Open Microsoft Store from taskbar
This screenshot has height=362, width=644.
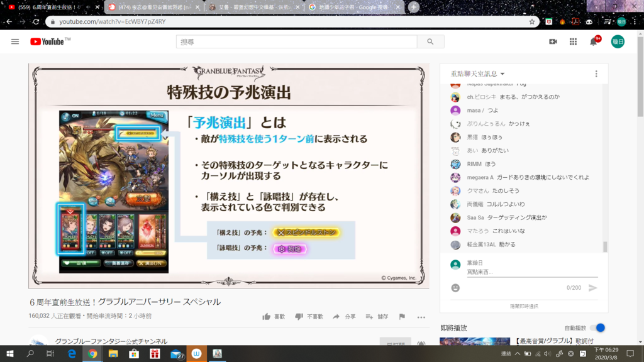[x=134, y=353]
